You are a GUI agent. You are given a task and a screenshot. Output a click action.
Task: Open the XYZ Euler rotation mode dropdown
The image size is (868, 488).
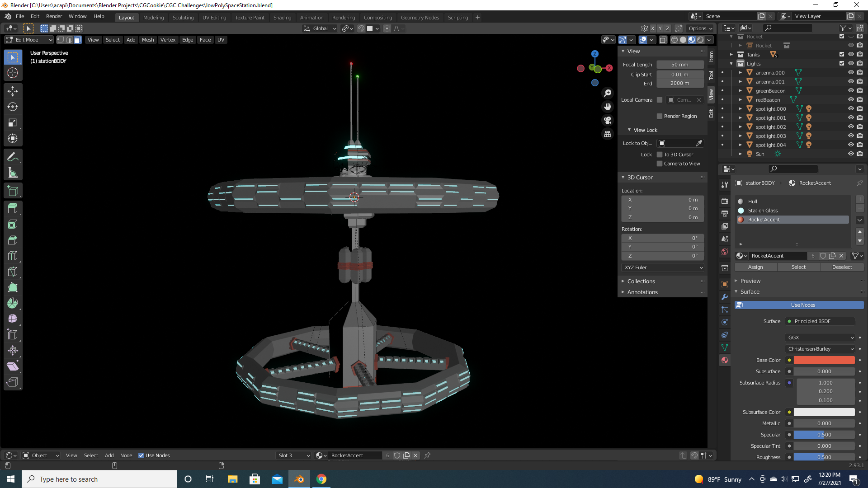[663, 267]
